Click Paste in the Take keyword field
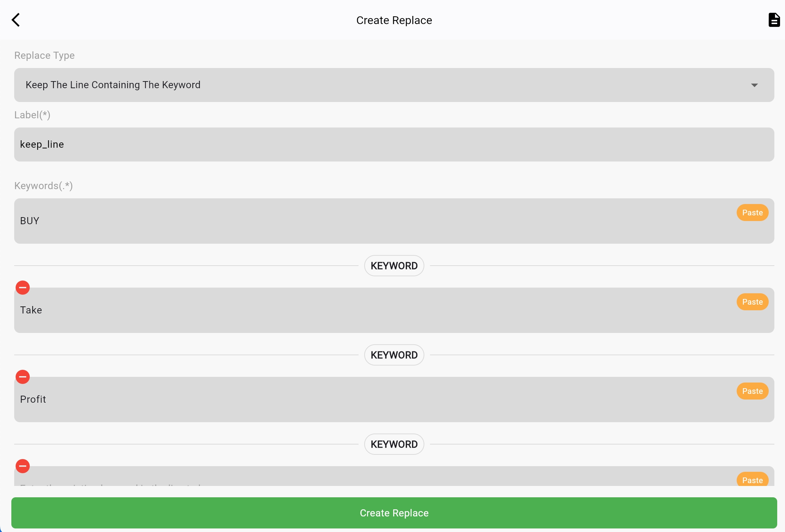Viewport: 785px width, 532px height. pyautogui.click(x=752, y=302)
